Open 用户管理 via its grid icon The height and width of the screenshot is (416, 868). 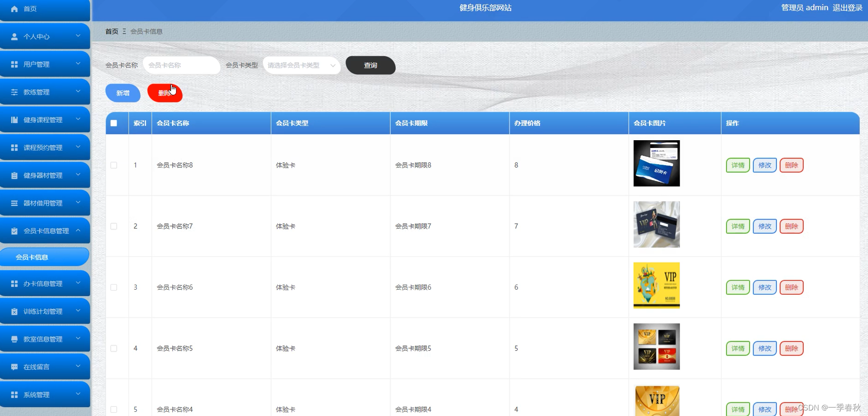(14, 64)
